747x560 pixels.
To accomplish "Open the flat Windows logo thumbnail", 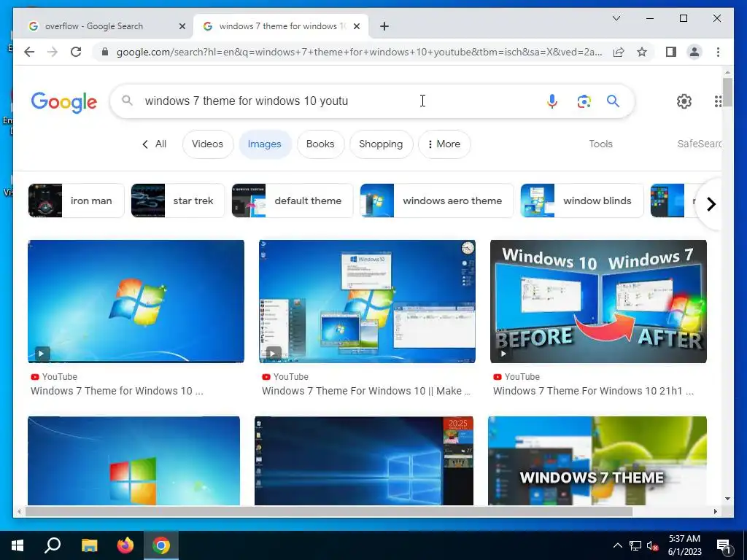I will pyautogui.click(x=134, y=461).
